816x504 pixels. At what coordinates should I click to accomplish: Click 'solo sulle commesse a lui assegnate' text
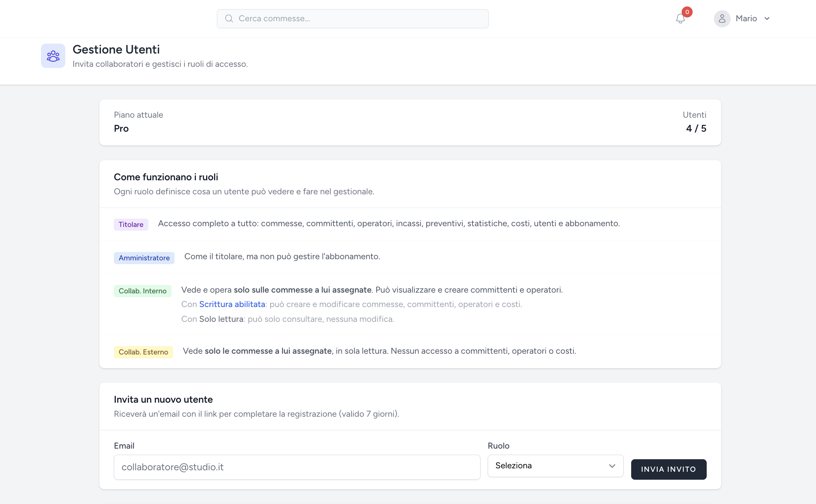pos(302,290)
